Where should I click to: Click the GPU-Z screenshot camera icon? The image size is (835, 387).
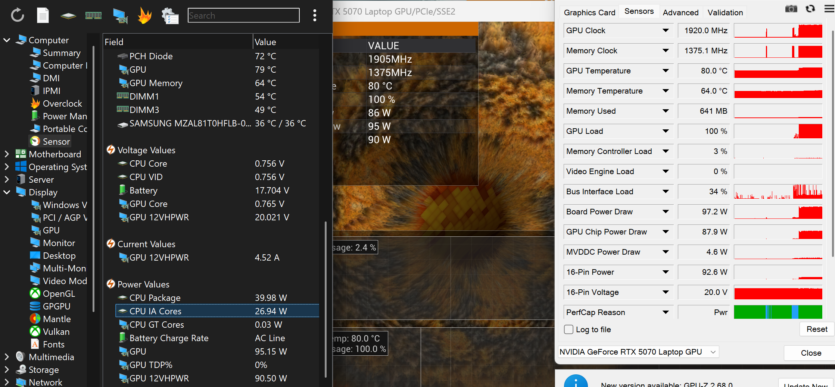pyautogui.click(x=792, y=9)
